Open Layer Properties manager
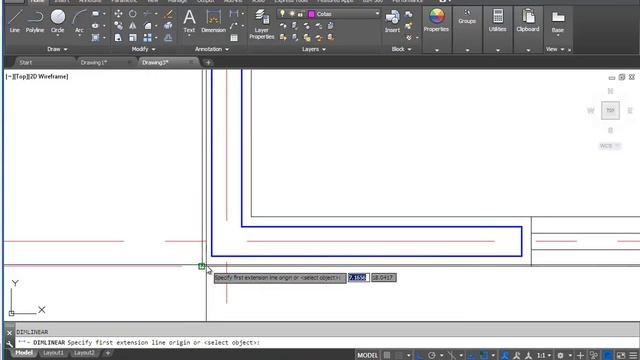This screenshot has width=640, height=360. (262, 24)
